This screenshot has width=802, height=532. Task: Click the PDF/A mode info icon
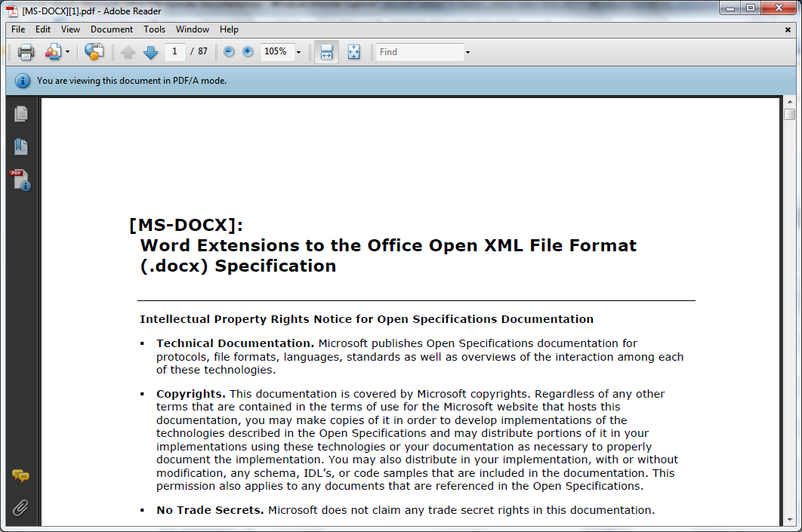pos(23,81)
